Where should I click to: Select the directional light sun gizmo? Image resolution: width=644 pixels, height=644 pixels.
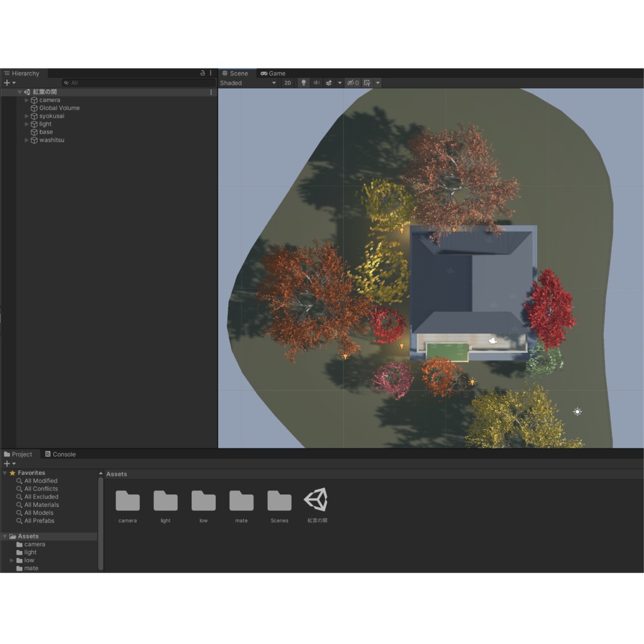tap(577, 411)
